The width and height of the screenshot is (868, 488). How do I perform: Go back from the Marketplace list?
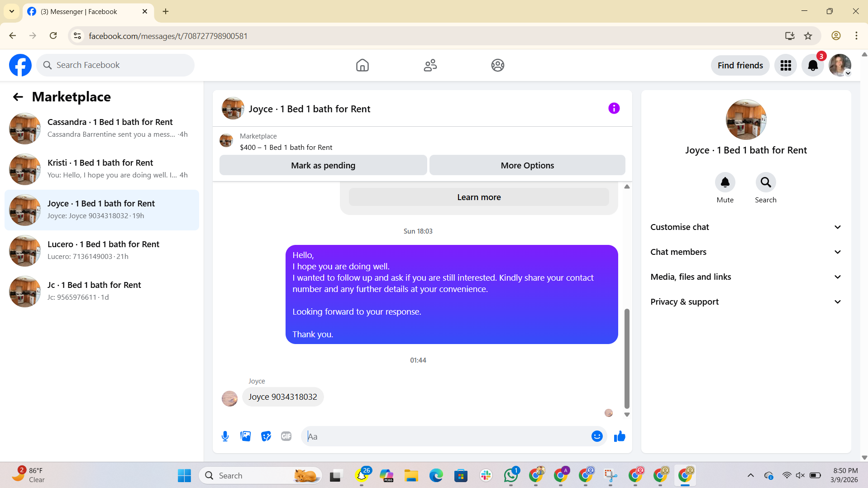18,97
